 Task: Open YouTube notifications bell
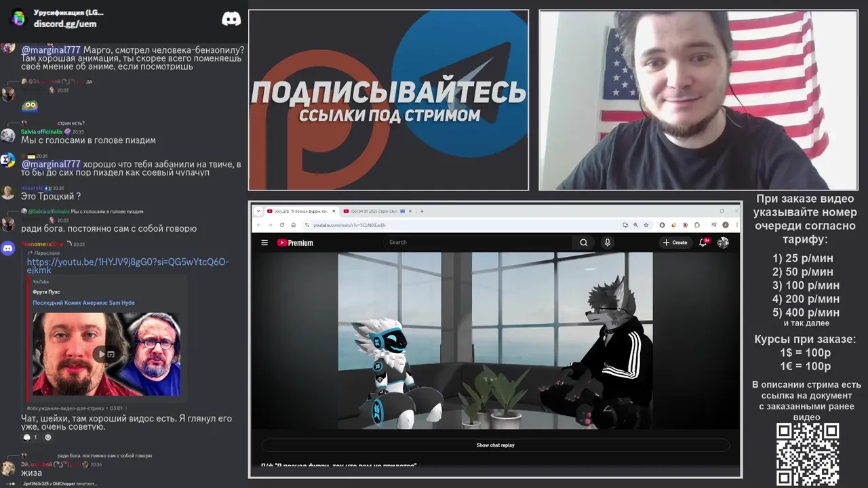pyautogui.click(x=704, y=242)
